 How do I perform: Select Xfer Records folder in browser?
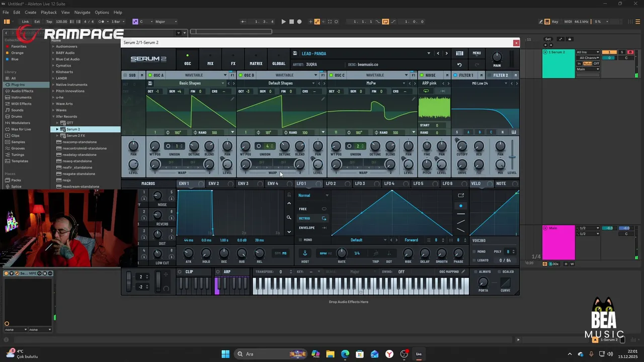pyautogui.click(x=66, y=116)
